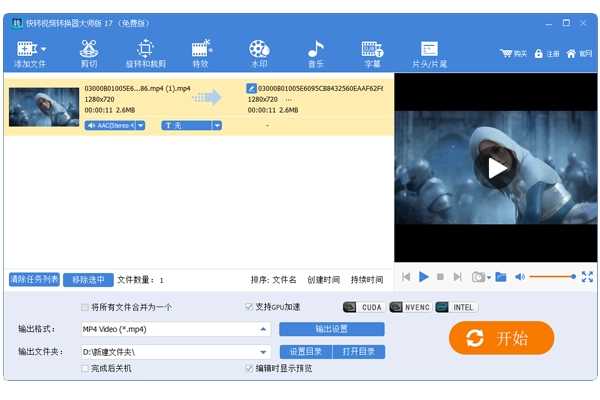The image size is (600, 400).
Task: Open the snapshot folder icon
Action: coord(501,277)
